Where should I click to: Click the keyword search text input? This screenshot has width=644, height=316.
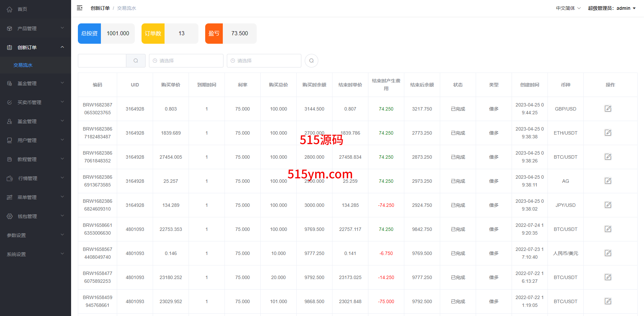pyautogui.click(x=102, y=61)
